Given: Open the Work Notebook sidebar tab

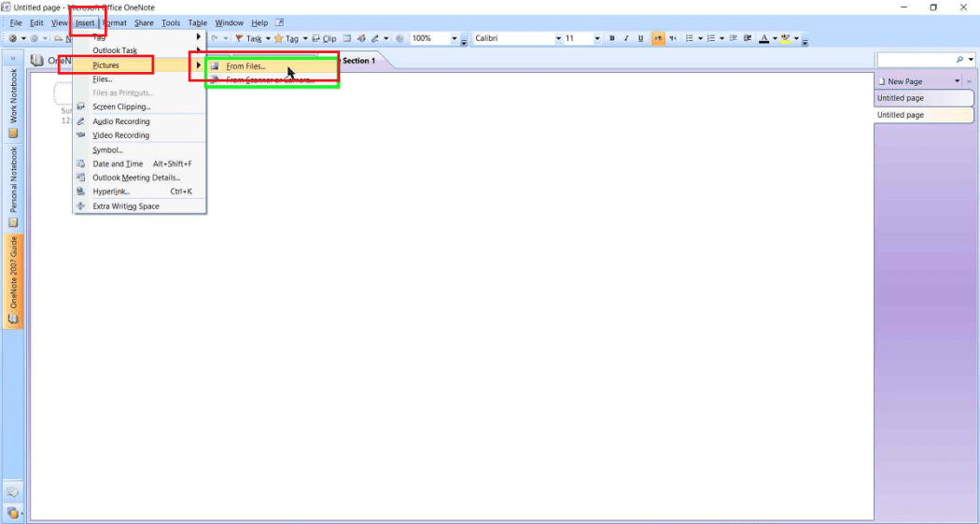Looking at the screenshot, I should pos(13,103).
